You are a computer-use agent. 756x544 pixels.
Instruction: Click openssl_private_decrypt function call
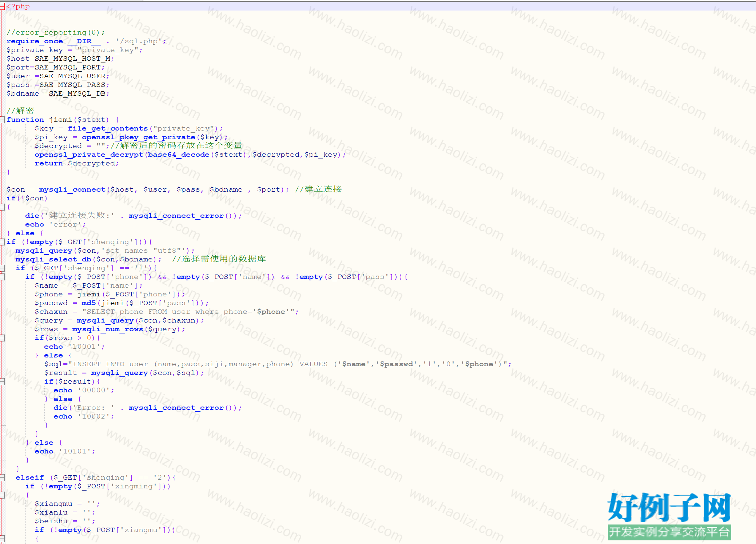click(89, 155)
